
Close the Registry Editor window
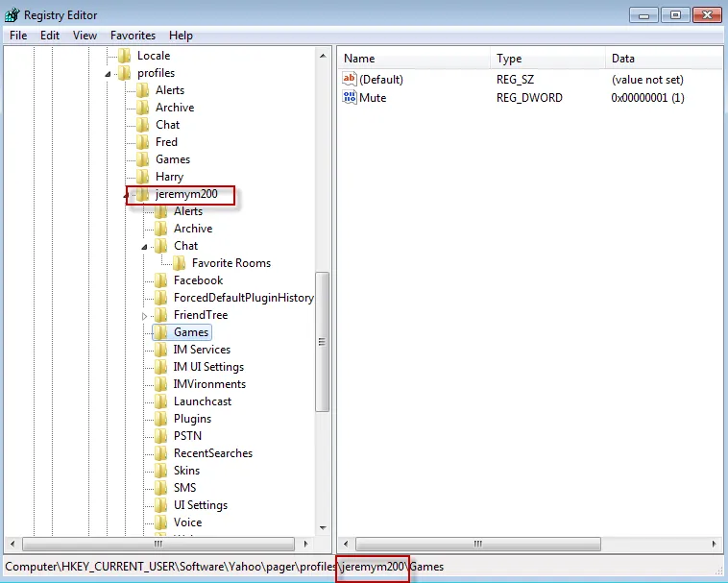707,14
